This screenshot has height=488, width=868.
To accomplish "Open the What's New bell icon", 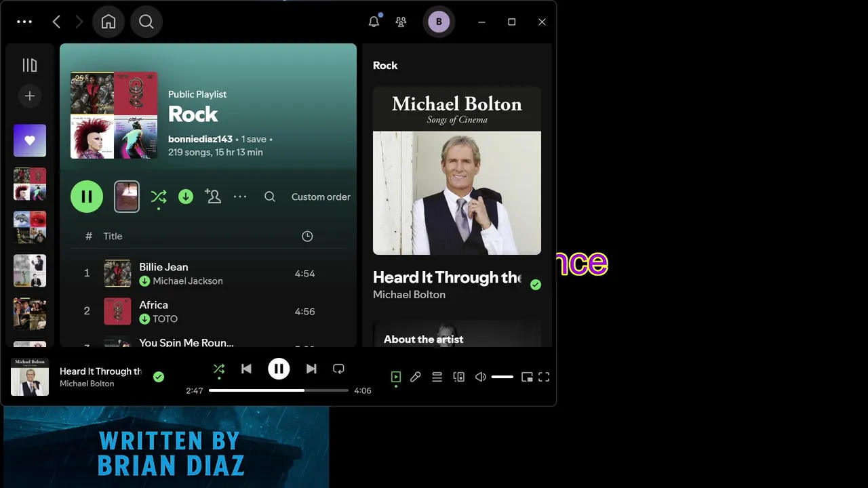I will [x=374, y=22].
